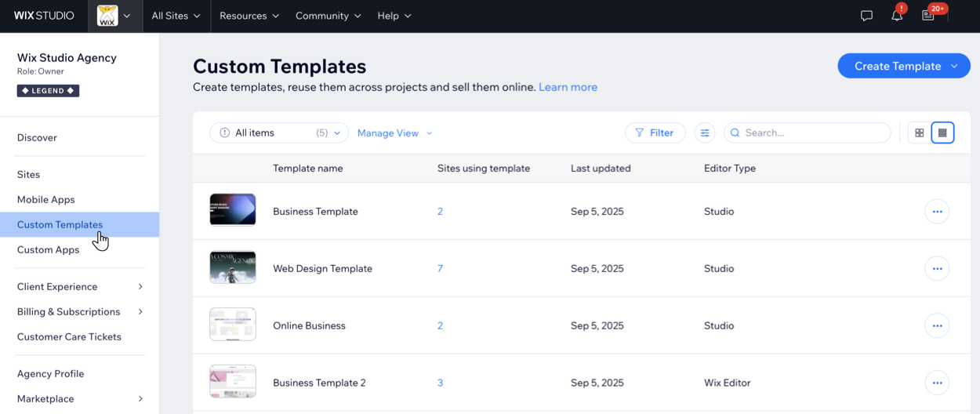Open the Web Design Template thumbnail
This screenshot has height=414, width=980.
tap(233, 268)
